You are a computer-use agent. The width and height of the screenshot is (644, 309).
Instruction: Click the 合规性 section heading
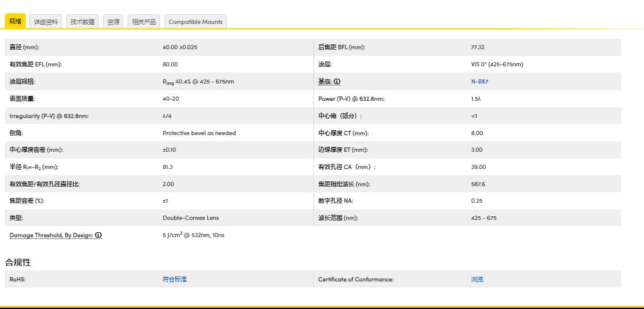pyautogui.click(x=18, y=262)
